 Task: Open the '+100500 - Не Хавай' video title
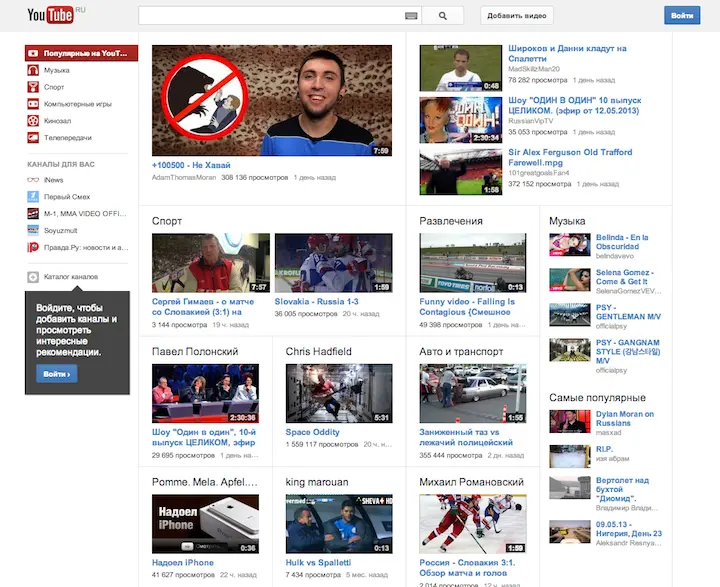[x=191, y=165]
